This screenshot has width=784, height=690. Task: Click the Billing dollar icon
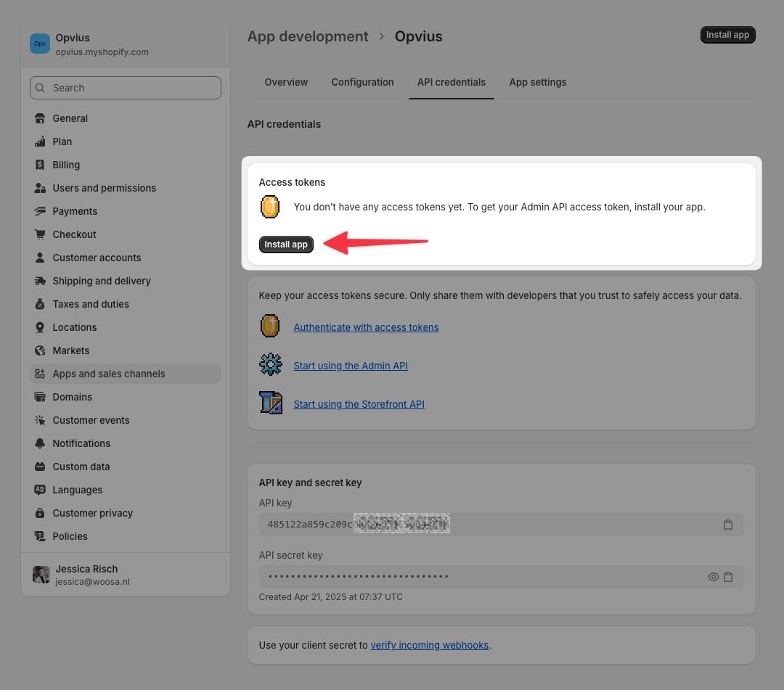[x=40, y=165]
